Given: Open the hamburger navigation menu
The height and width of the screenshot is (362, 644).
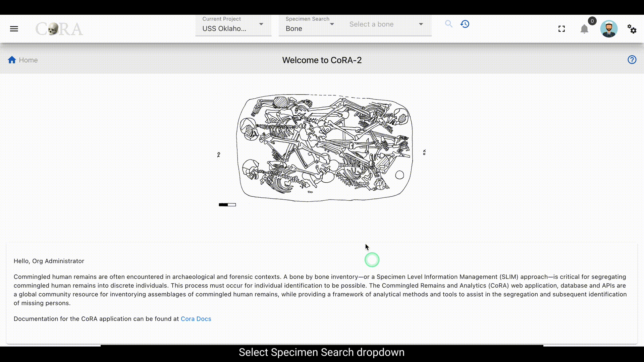Looking at the screenshot, I should point(14,29).
